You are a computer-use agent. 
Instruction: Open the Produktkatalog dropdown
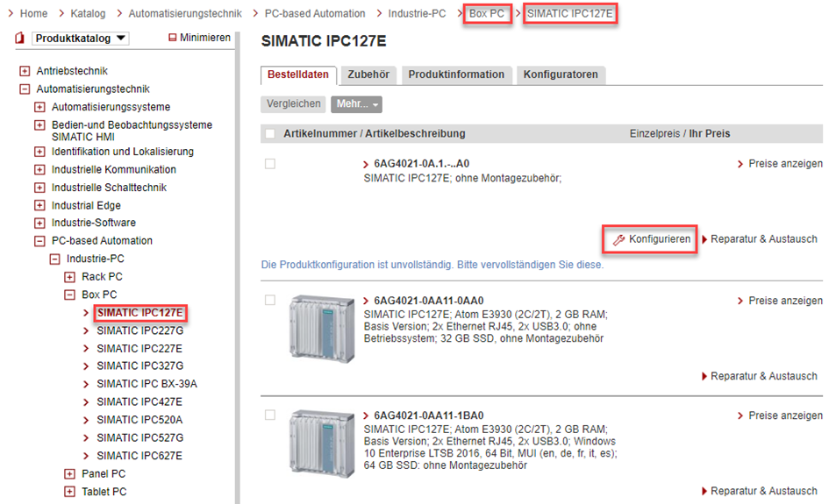click(x=81, y=38)
